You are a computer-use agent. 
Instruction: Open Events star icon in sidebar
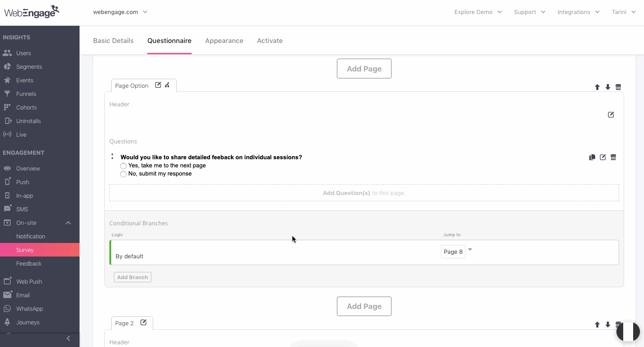point(7,80)
